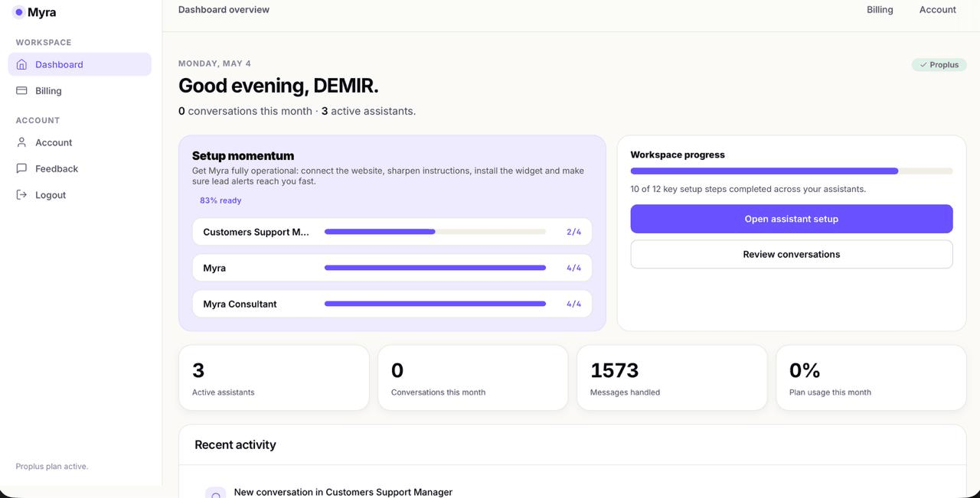Screen dimensions: 980x498
Task: Click the checkmark in the Proplus badge
Action: click(923, 65)
